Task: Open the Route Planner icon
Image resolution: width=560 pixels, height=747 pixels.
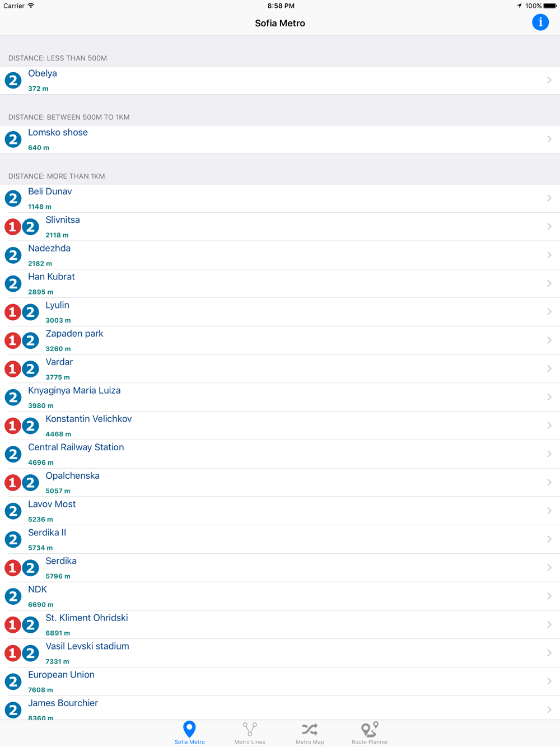Action: coord(370,729)
